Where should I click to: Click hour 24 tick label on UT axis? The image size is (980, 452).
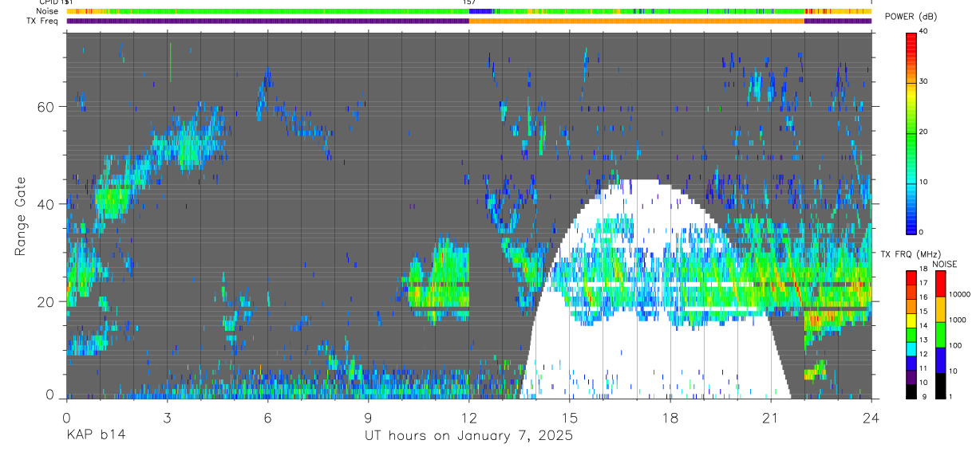(x=871, y=416)
